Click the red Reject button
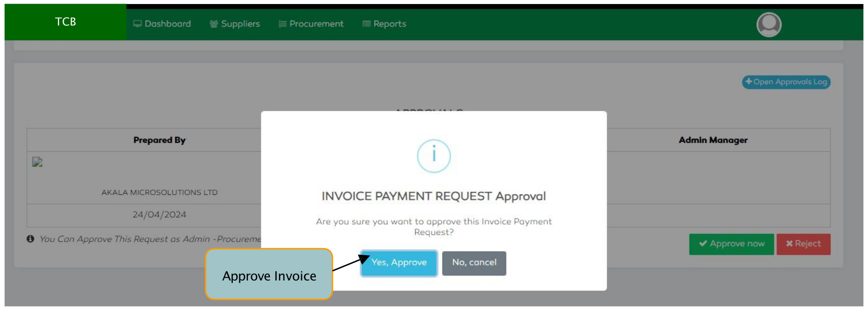 (x=803, y=244)
